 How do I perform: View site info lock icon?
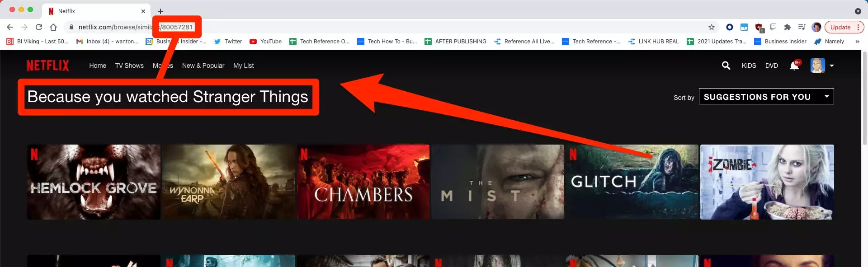[71, 27]
